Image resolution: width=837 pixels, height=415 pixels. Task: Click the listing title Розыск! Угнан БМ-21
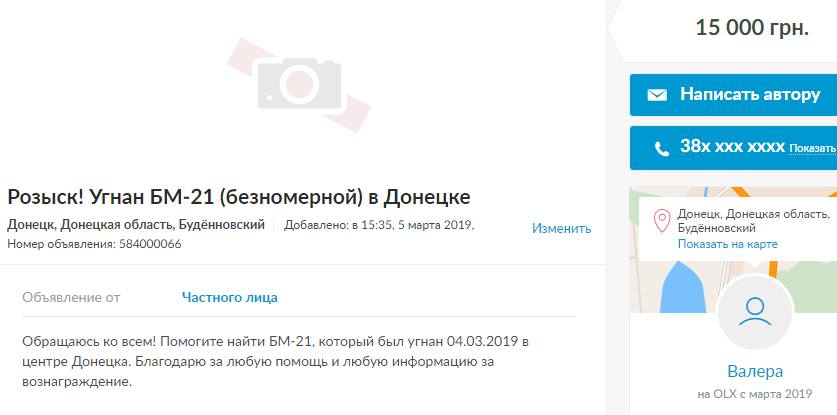(239, 197)
